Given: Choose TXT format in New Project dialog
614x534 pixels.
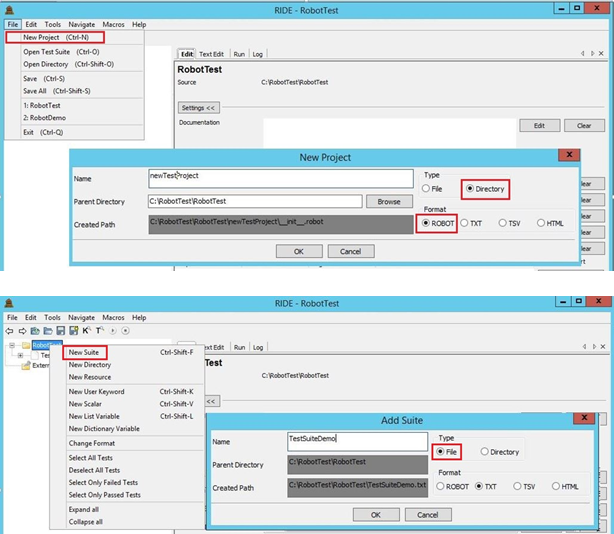Looking at the screenshot, I should [x=471, y=223].
